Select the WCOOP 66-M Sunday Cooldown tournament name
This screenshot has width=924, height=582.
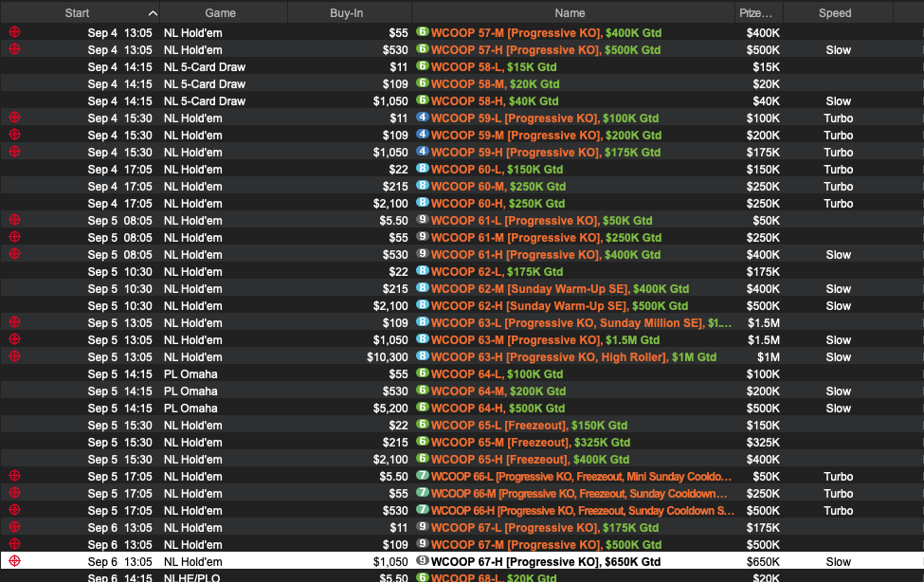(579, 494)
